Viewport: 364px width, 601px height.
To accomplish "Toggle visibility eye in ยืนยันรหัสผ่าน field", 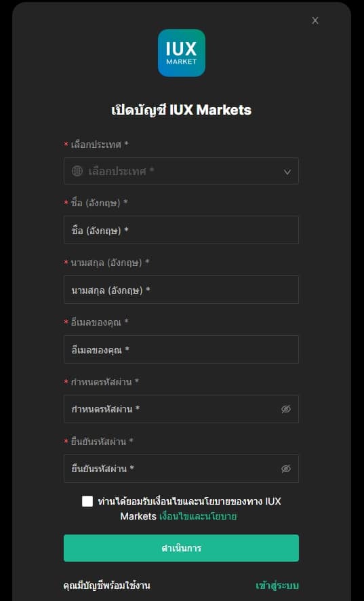I will pos(286,469).
